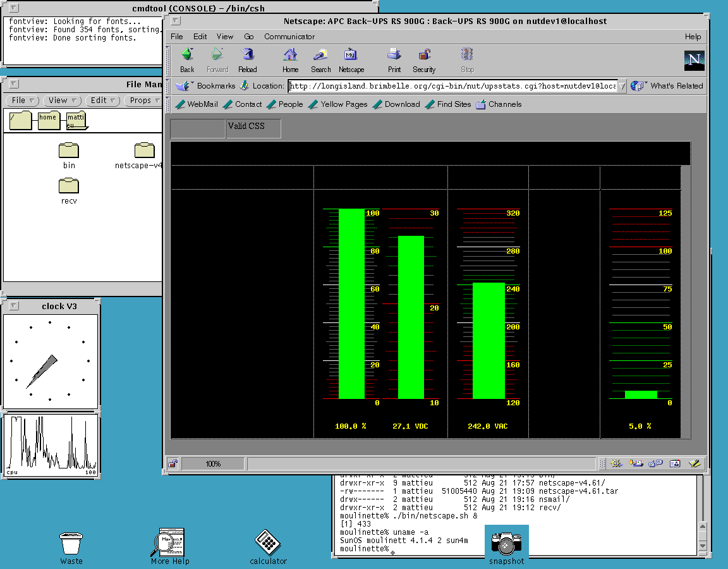
Task: Go to Home via toolbar icon
Action: click(290, 61)
